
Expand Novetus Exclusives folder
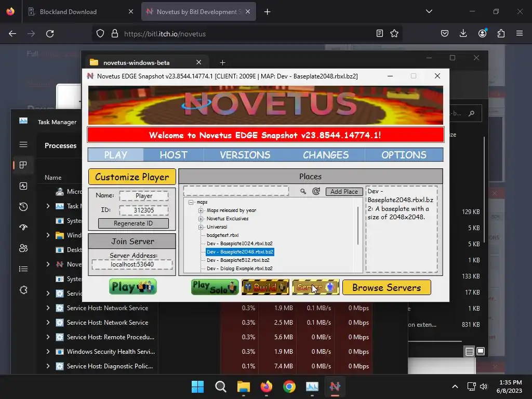(x=201, y=219)
